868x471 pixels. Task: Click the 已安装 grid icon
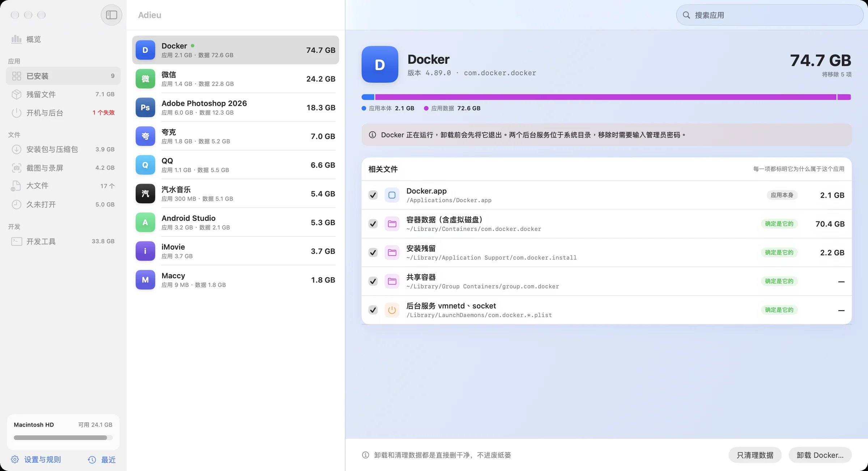click(x=17, y=76)
